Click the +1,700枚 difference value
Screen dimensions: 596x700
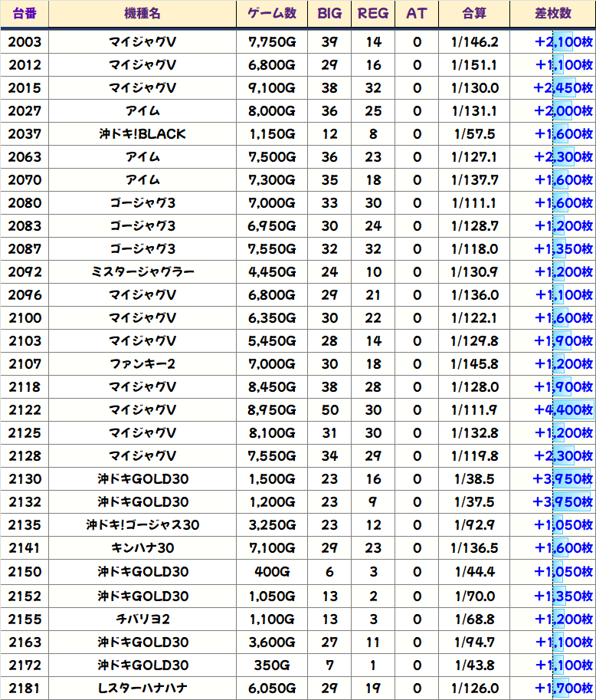pos(564,688)
